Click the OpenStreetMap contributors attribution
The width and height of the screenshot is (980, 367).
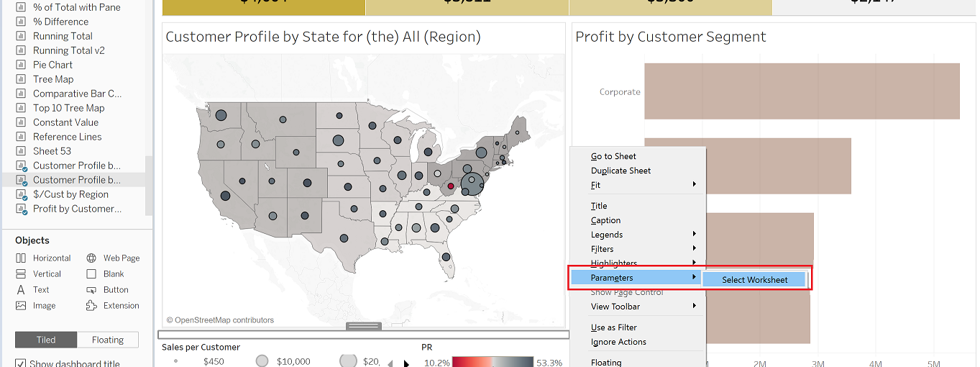220,320
